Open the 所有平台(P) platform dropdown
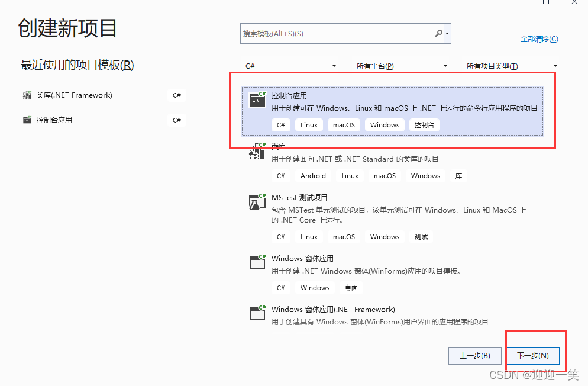This screenshot has width=588, height=386. coord(401,66)
